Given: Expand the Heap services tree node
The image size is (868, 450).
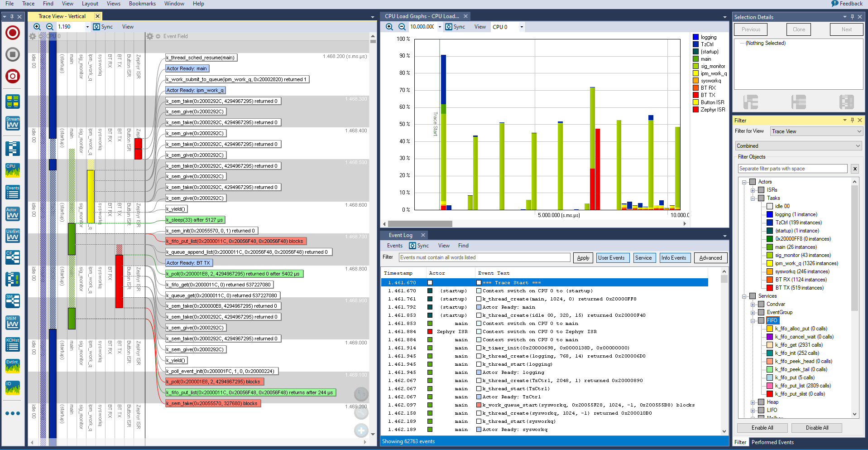Looking at the screenshot, I should point(753,402).
